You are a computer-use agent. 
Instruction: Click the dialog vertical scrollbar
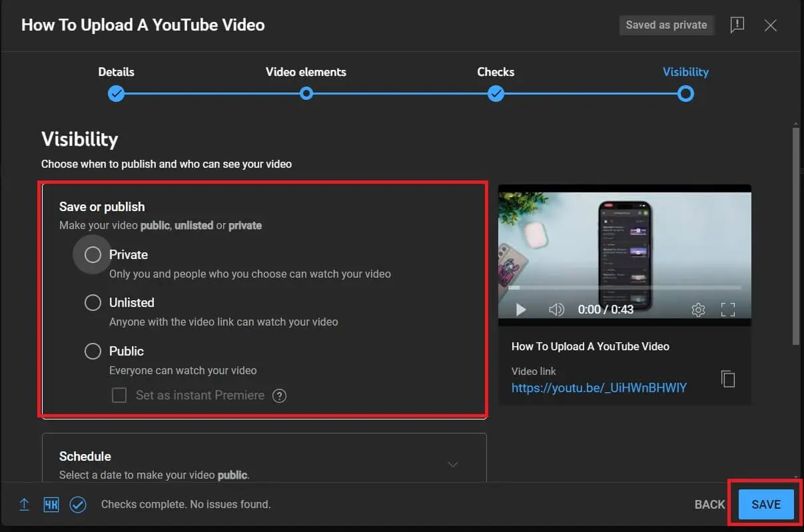coord(795,236)
